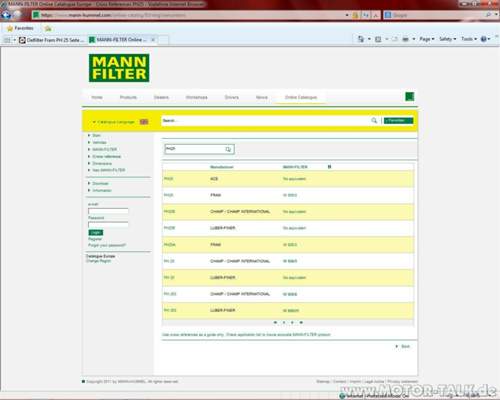Open Download in the sidebar
The image size is (500, 400).
coord(100,184)
